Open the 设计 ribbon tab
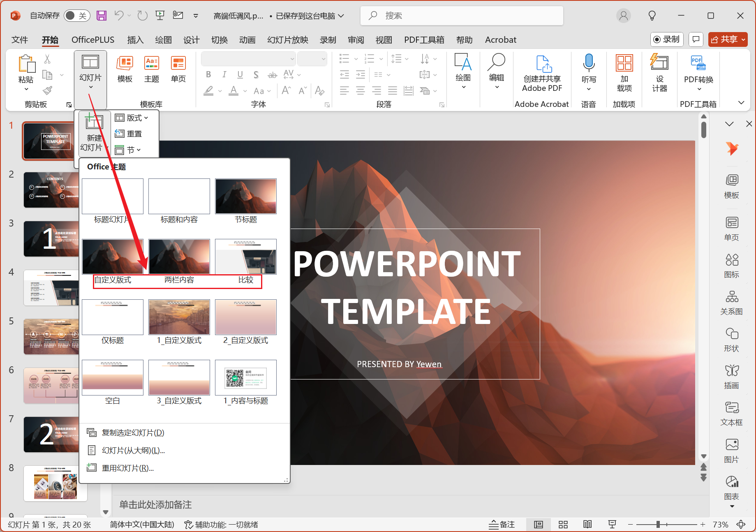This screenshot has width=756, height=532. [x=191, y=40]
